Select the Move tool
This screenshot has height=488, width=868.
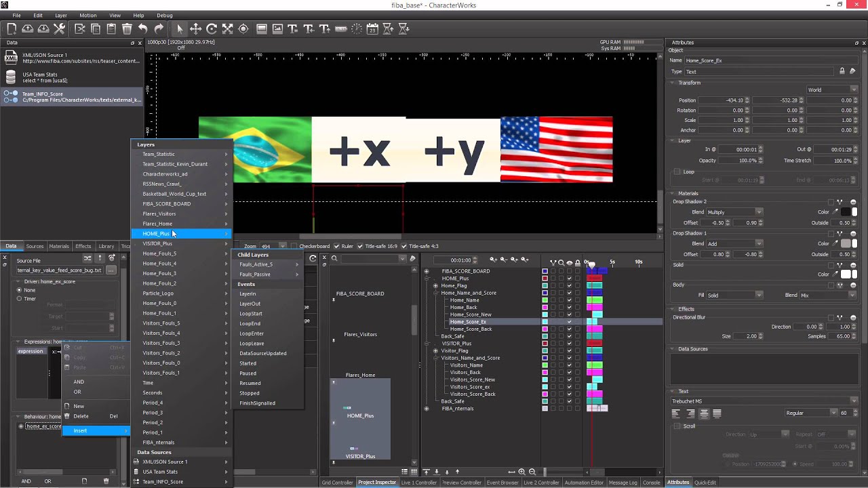click(195, 28)
